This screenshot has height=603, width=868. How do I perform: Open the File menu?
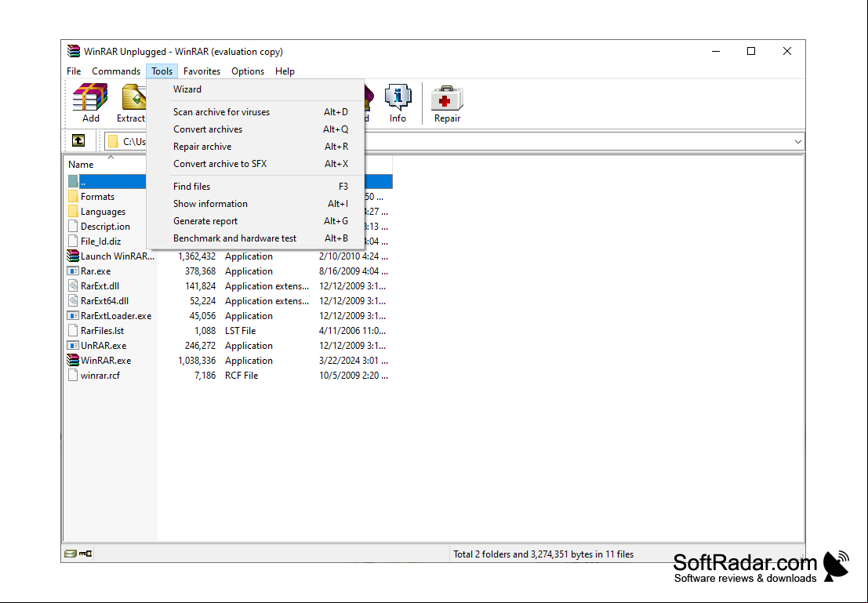[74, 71]
